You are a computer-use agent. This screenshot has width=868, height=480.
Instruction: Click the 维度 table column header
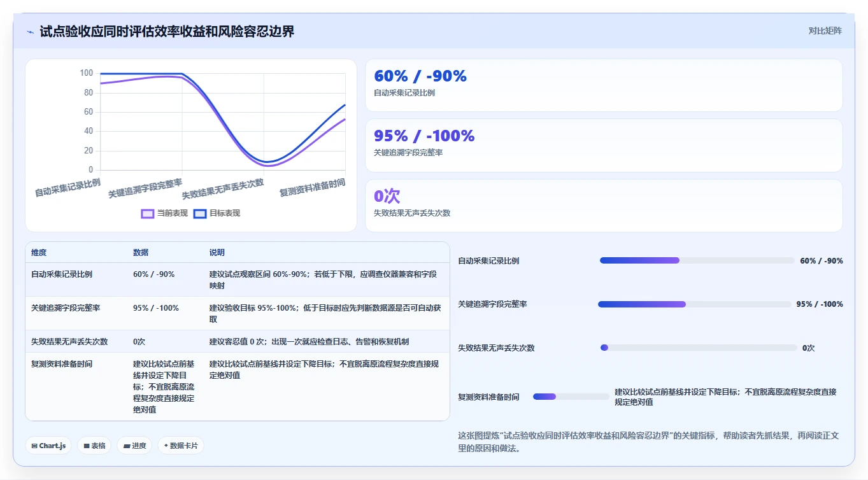pyautogui.click(x=39, y=253)
